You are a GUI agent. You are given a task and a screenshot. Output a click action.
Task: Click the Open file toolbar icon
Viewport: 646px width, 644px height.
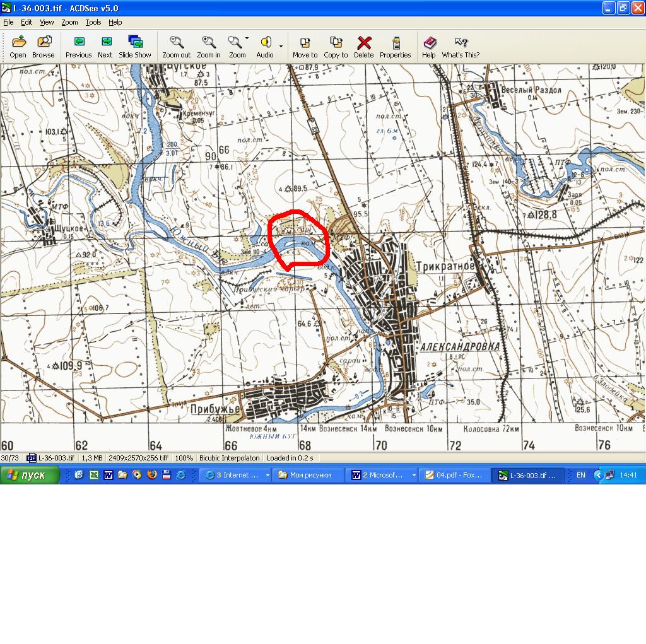pyautogui.click(x=18, y=47)
